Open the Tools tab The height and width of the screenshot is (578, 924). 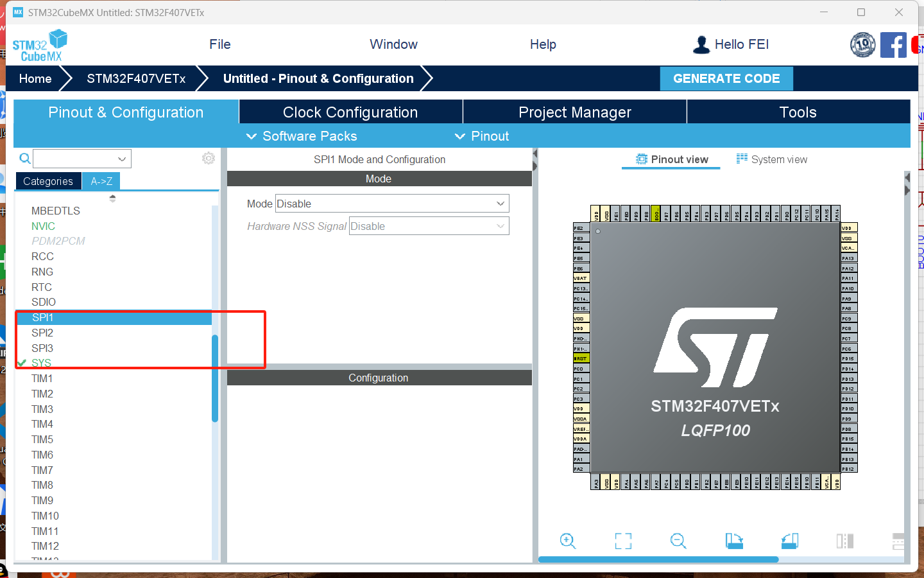click(x=798, y=112)
